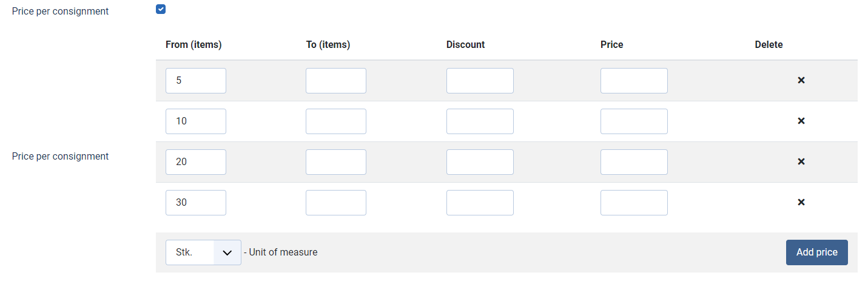The width and height of the screenshot is (868, 281).
Task: Delete the price row starting from 5 items
Action: [x=801, y=80]
